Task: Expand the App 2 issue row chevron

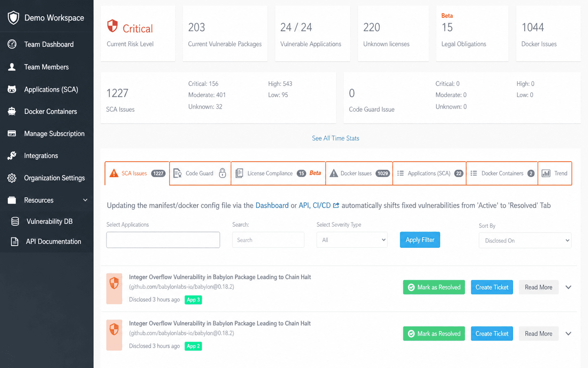Action: pyautogui.click(x=568, y=333)
